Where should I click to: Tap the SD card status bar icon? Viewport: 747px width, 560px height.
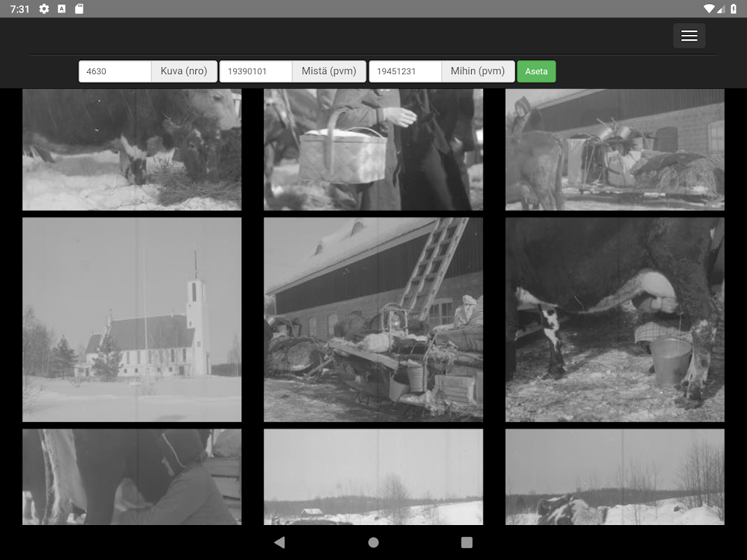[x=79, y=8]
